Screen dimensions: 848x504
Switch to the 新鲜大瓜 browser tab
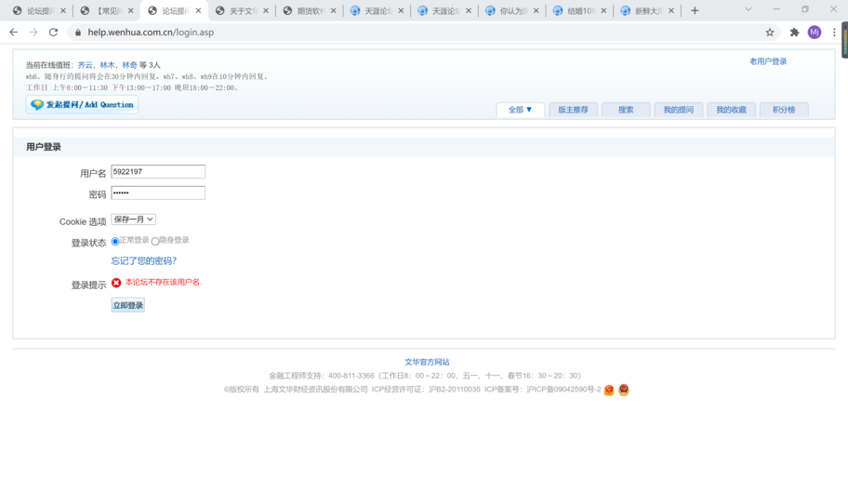tap(647, 10)
